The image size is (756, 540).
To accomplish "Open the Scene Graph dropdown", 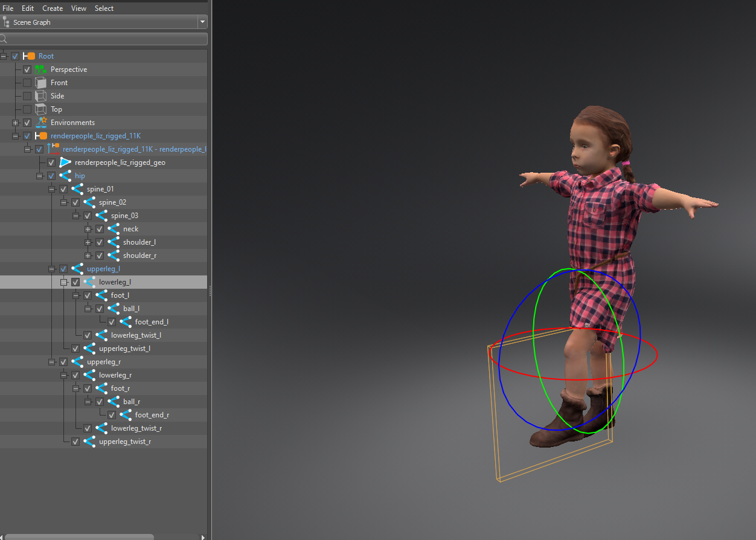I will [x=202, y=22].
